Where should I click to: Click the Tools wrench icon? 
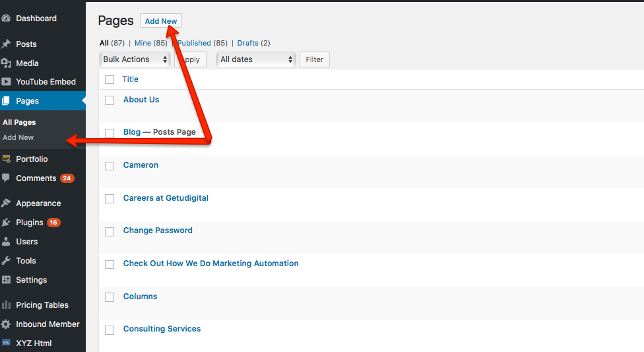coord(6,261)
